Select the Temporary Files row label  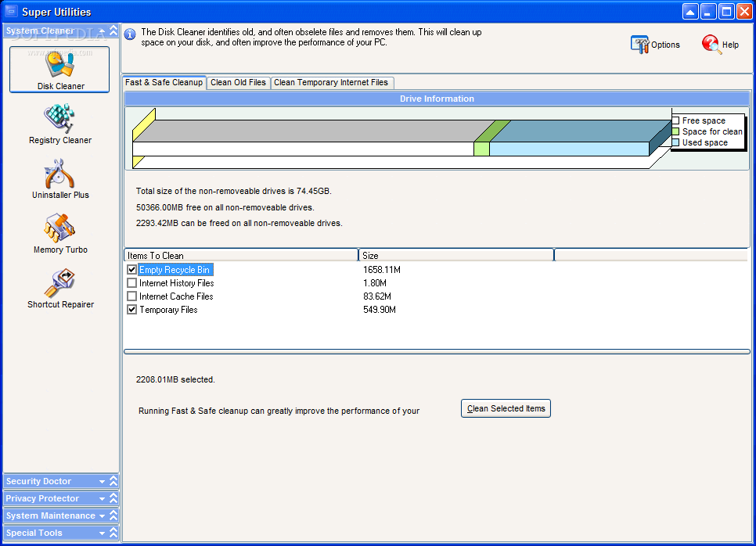168,310
